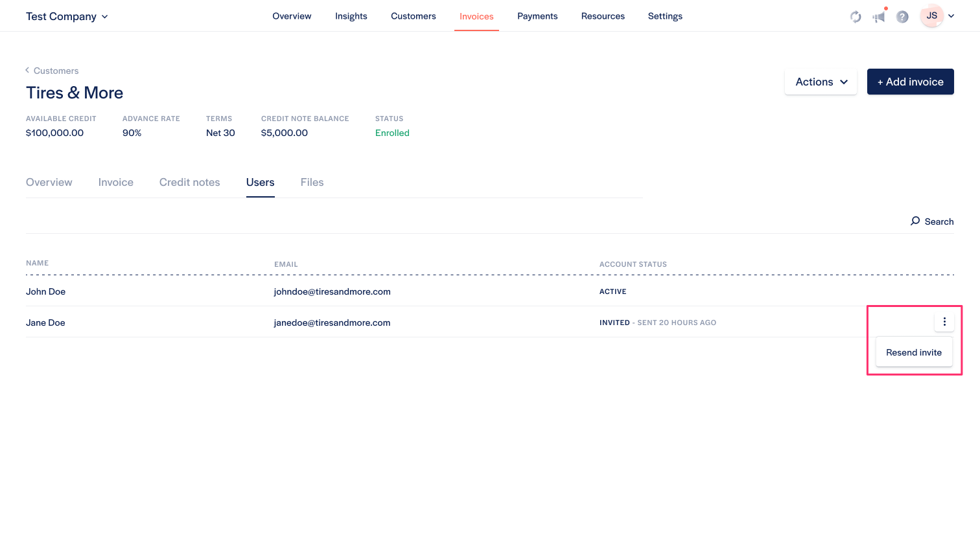This screenshot has height=555, width=980.
Task: Expand the account menu arrow beside avatar
Action: point(951,16)
